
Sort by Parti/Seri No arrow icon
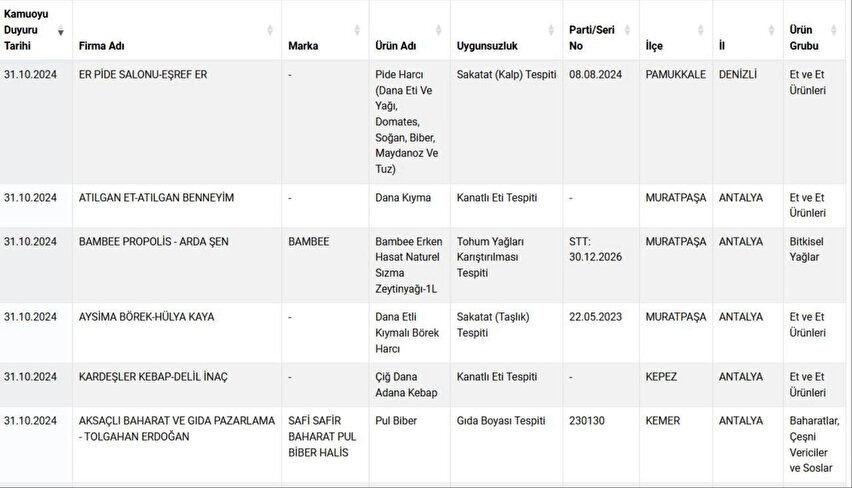coord(628,30)
